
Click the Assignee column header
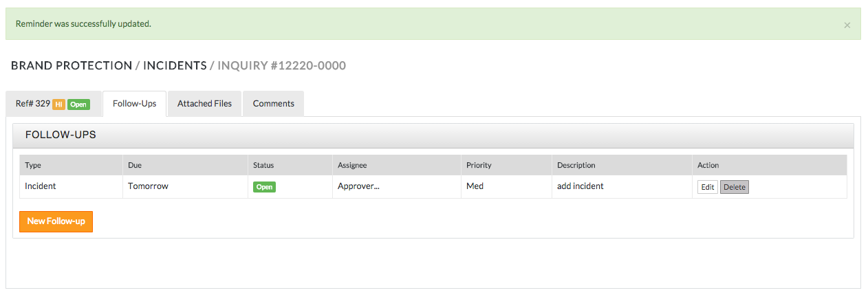point(352,165)
